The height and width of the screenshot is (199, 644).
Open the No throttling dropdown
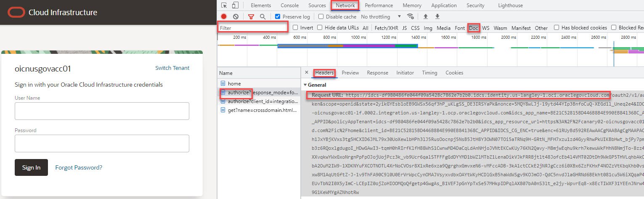pyautogui.click(x=381, y=17)
